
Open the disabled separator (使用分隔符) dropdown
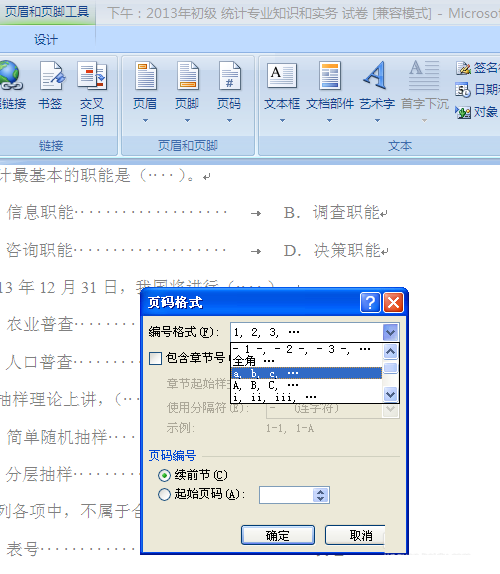(391, 410)
